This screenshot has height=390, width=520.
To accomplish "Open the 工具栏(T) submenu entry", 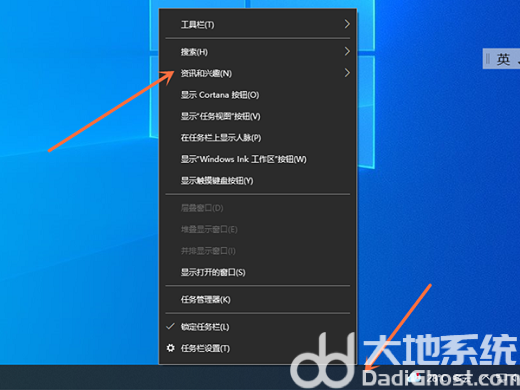I will (x=257, y=24).
